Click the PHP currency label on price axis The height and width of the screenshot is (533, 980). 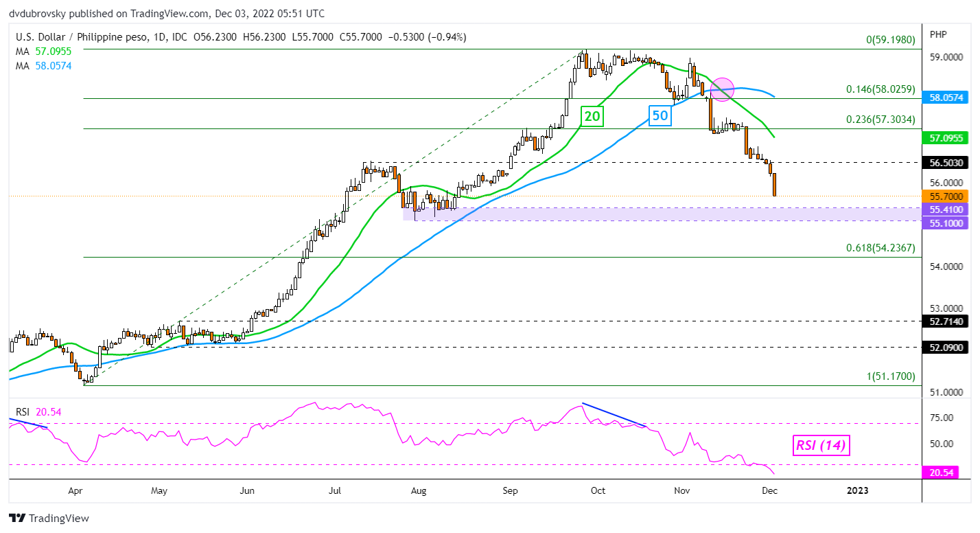(937, 34)
